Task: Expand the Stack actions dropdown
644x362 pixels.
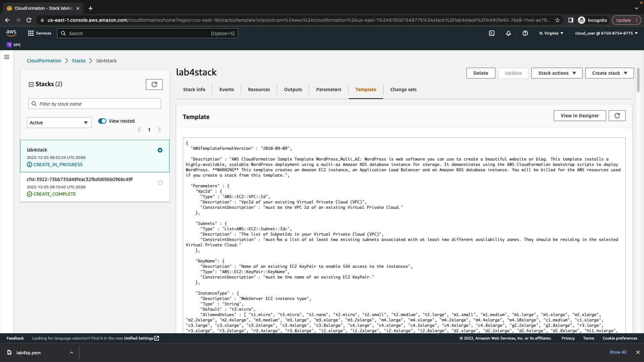Action: (557, 73)
